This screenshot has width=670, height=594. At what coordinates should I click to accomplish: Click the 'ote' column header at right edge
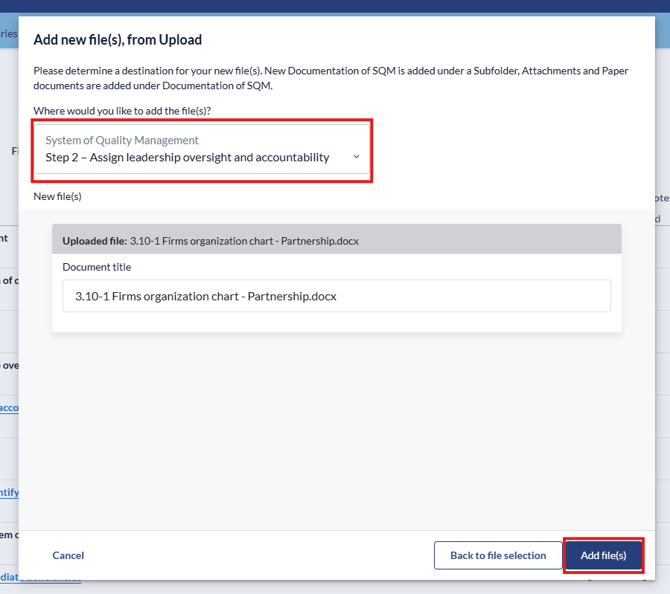click(x=661, y=198)
